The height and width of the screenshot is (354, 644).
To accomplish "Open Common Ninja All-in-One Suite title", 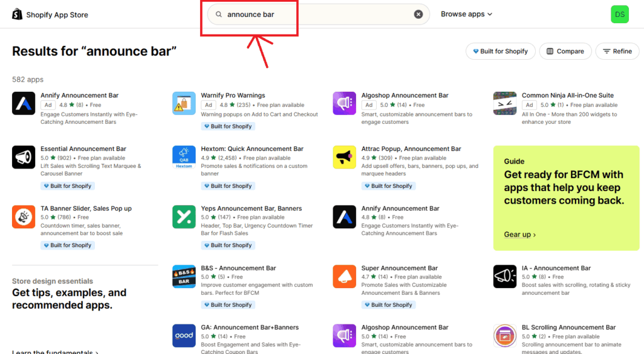I will tap(568, 96).
